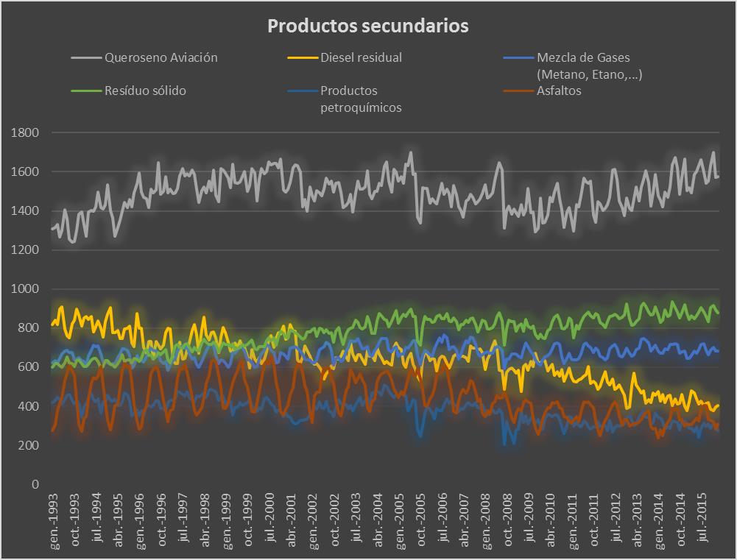Select the 0 label on the vertical axis
The height and width of the screenshot is (560, 737).
[x=35, y=485]
